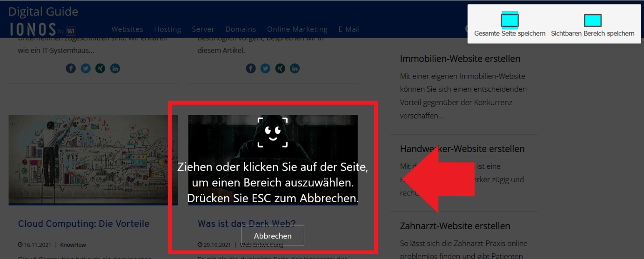The height and width of the screenshot is (259, 644).
Task: Click the KnowHow category link
Action: [x=73, y=245]
